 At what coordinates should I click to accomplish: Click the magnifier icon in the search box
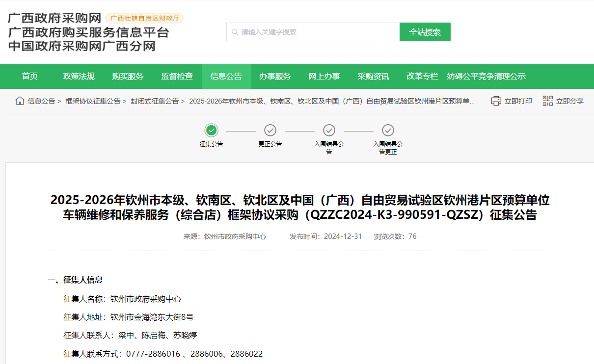pos(234,31)
